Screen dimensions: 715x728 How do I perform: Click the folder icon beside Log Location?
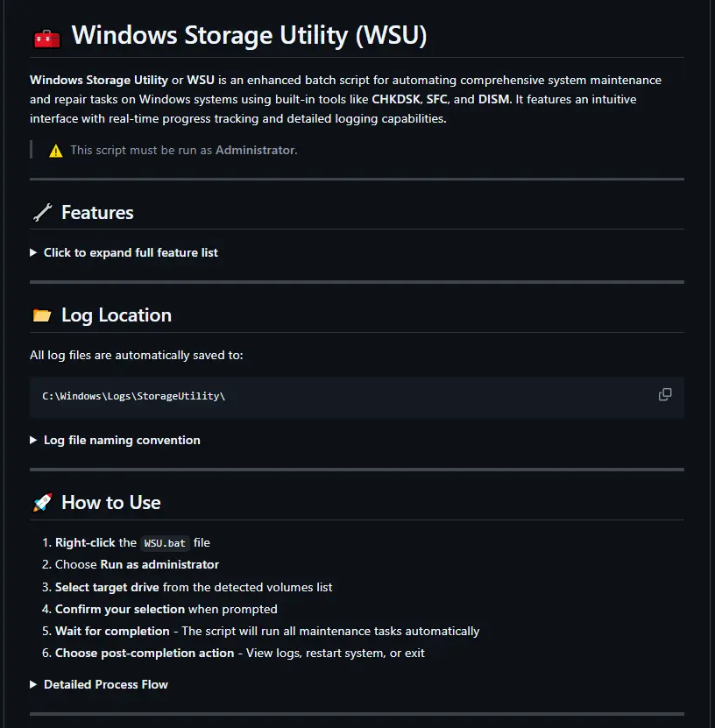[x=41, y=315]
